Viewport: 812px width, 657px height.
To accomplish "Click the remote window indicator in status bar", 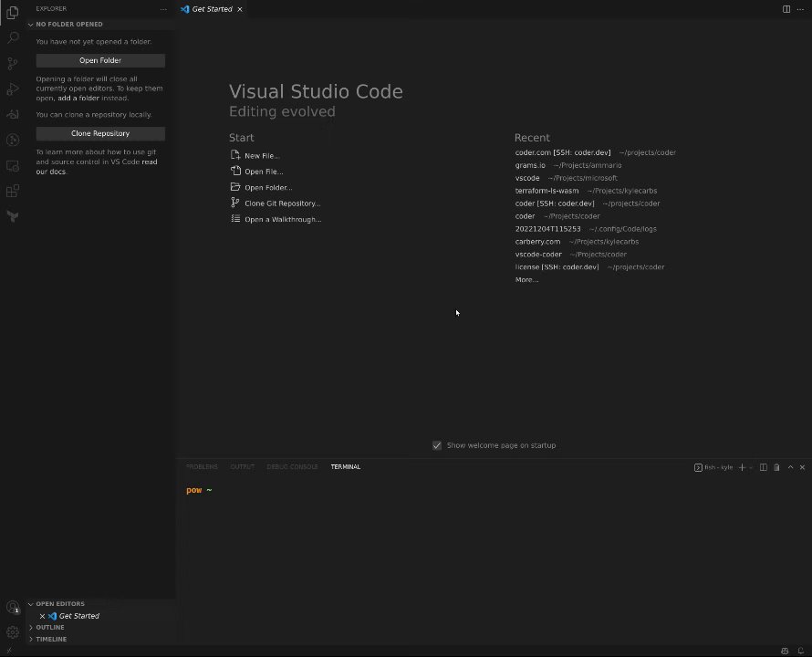I will [x=9, y=651].
